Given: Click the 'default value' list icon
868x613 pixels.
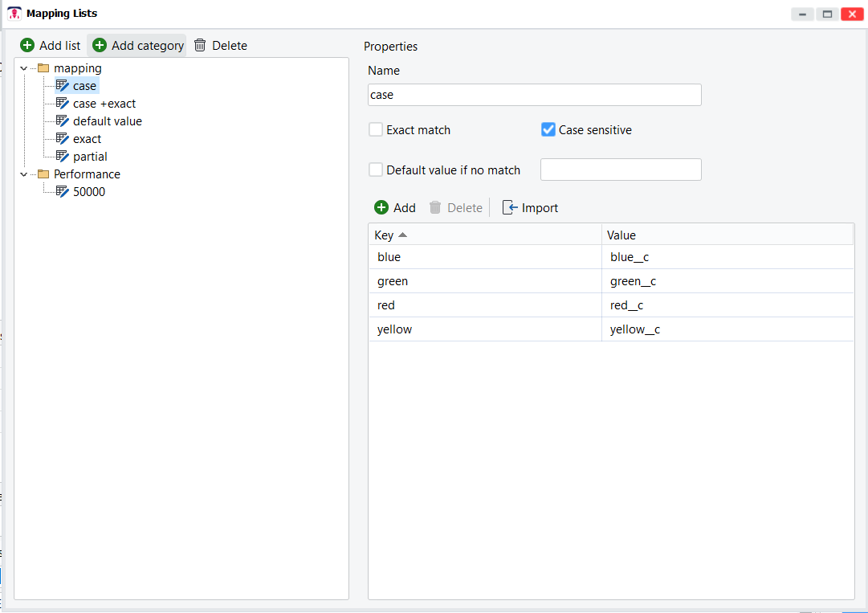Looking at the screenshot, I should [62, 121].
